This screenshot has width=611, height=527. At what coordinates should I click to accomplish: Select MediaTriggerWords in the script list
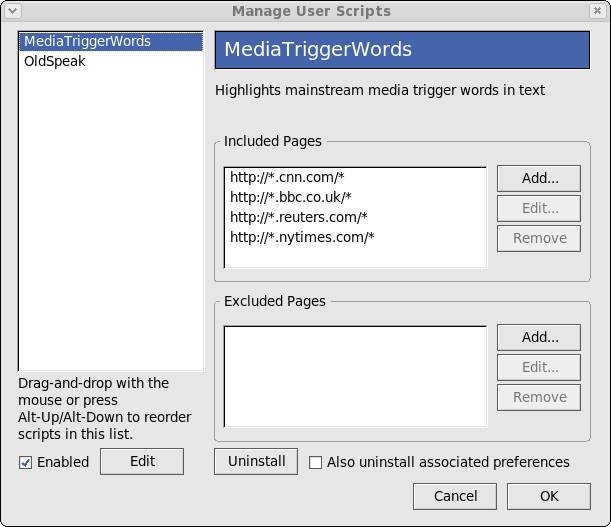(x=111, y=41)
